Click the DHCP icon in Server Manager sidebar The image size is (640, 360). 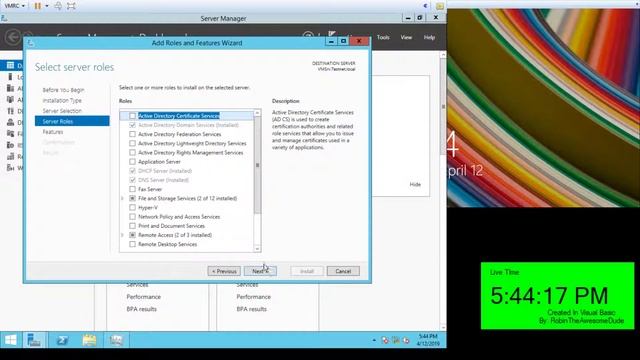click(x=10, y=111)
